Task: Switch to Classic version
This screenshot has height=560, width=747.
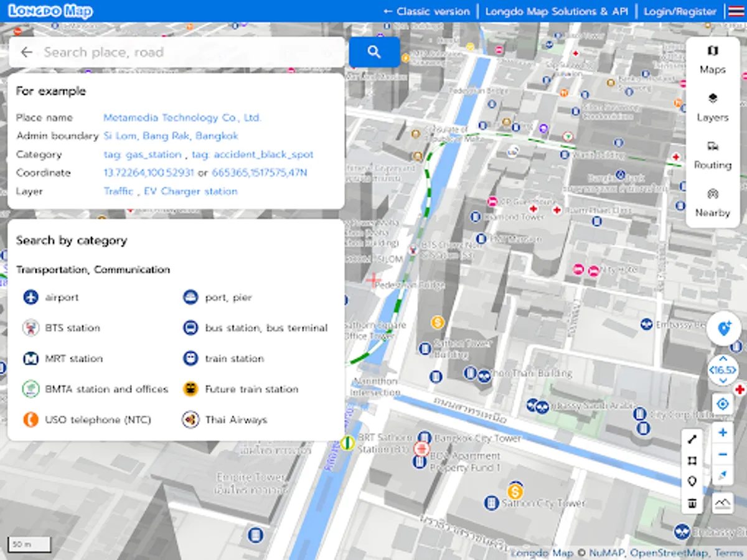Action: click(x=426, y=11)
